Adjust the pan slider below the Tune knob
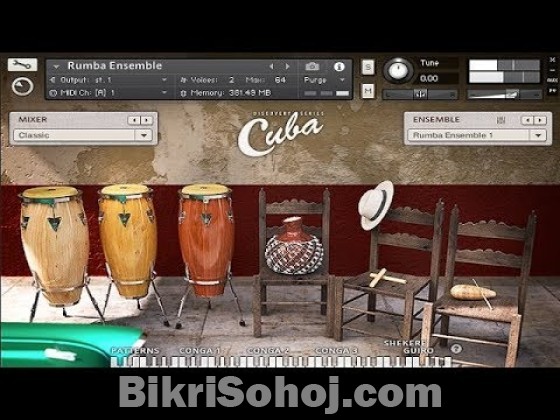Screen dimensions: 560x420 point(420,95)
